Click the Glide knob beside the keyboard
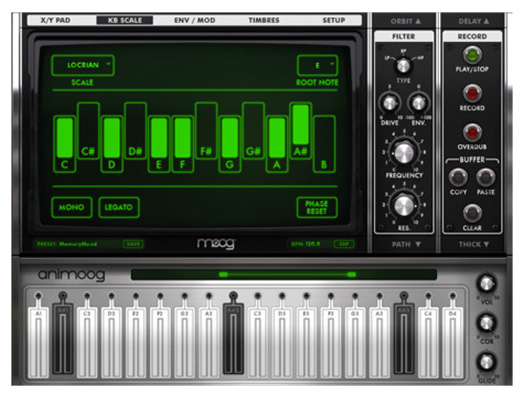 (486, 362)
